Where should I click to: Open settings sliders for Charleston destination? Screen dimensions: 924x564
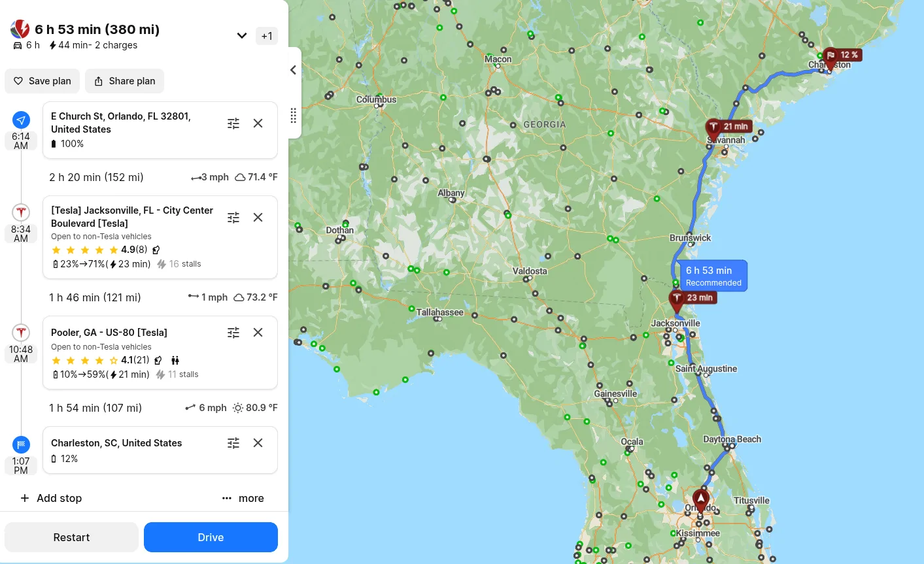pyautogui.click(x=233, y=443)
